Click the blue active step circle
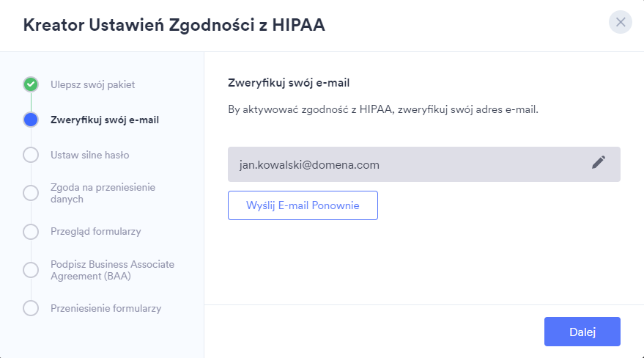The height and width of the screenshot is (358, 644). coord(31,120)
